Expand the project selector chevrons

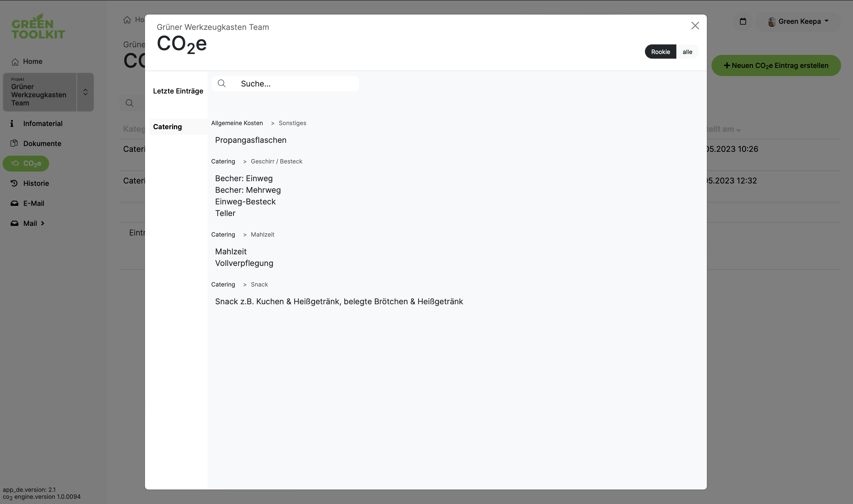[x=85, y=92]
